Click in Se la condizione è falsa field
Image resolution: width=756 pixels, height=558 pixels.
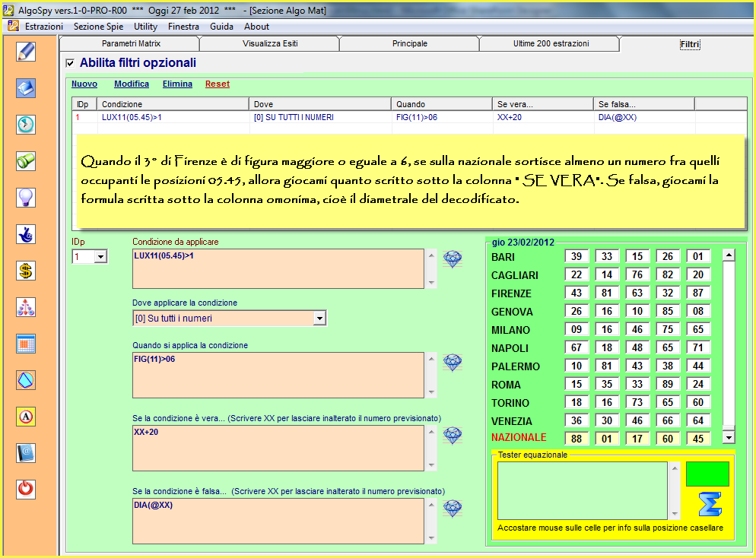click(x=278, y=521)
